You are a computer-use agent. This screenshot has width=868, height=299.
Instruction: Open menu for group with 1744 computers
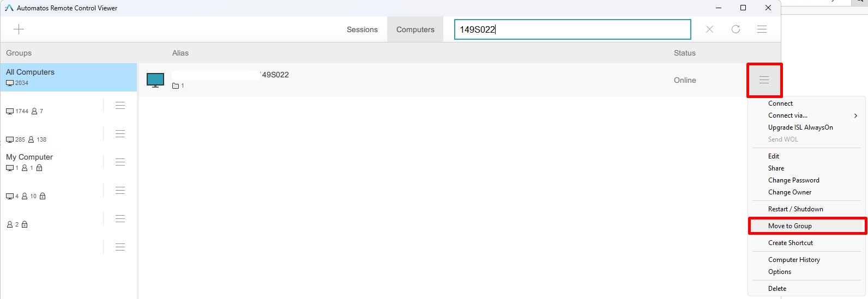pos(120,106)
